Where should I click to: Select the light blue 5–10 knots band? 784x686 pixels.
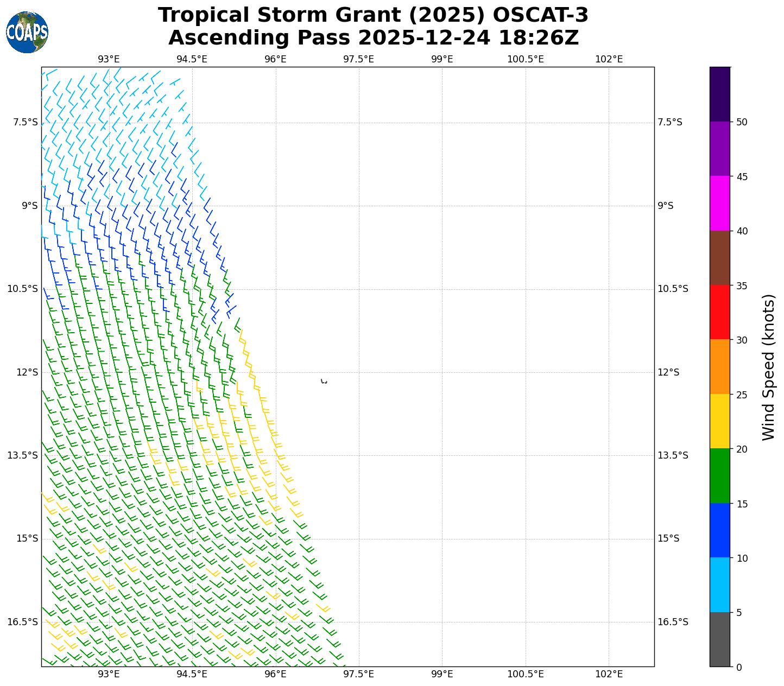point(720,585)
